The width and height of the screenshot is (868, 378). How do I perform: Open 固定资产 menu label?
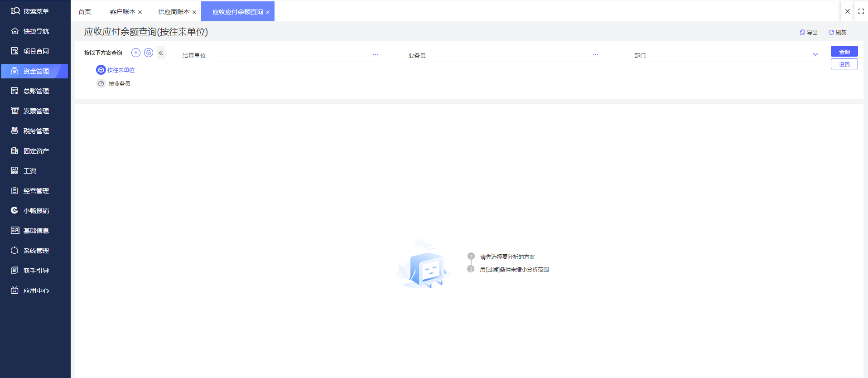tap(36, 151)
